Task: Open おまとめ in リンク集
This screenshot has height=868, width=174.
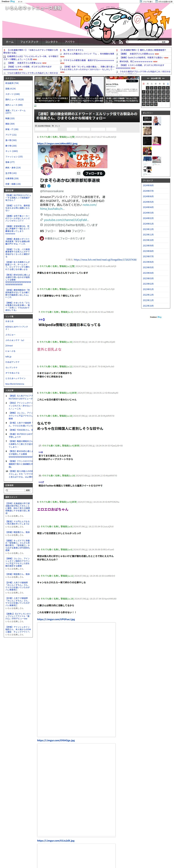Action: 9,321
